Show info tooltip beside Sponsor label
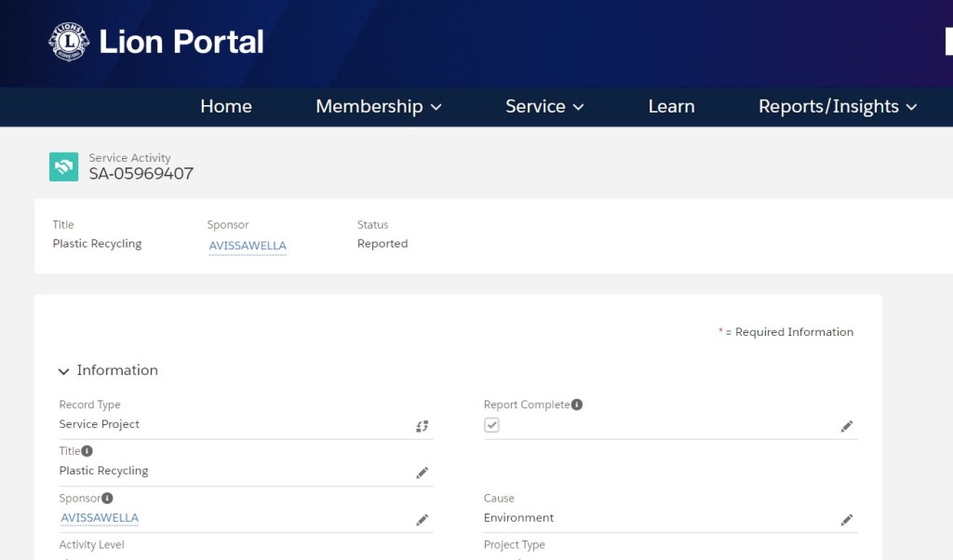This screenshot has width=953, height=560. click(107, 498)
